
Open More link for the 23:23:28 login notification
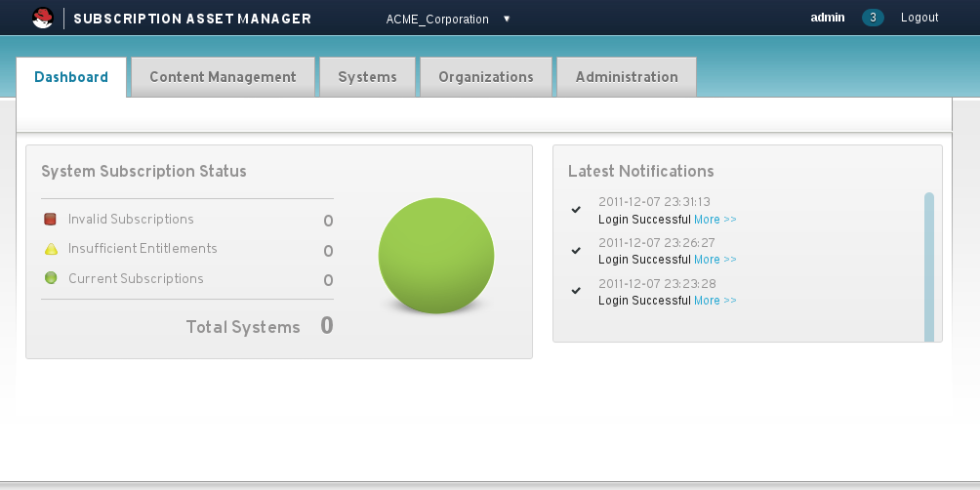(x=715, y=301)
